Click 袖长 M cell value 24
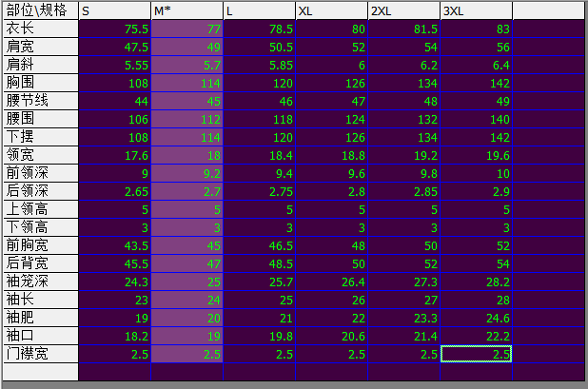Viewport: 588px width, 389px height. (187, 300)
